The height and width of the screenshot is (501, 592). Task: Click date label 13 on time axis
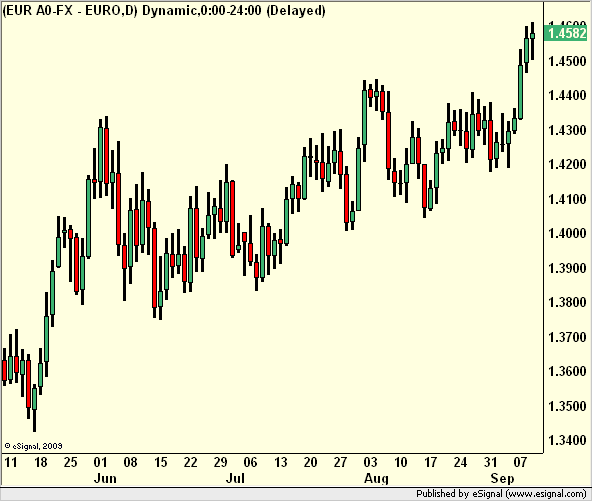pos(281,462)
